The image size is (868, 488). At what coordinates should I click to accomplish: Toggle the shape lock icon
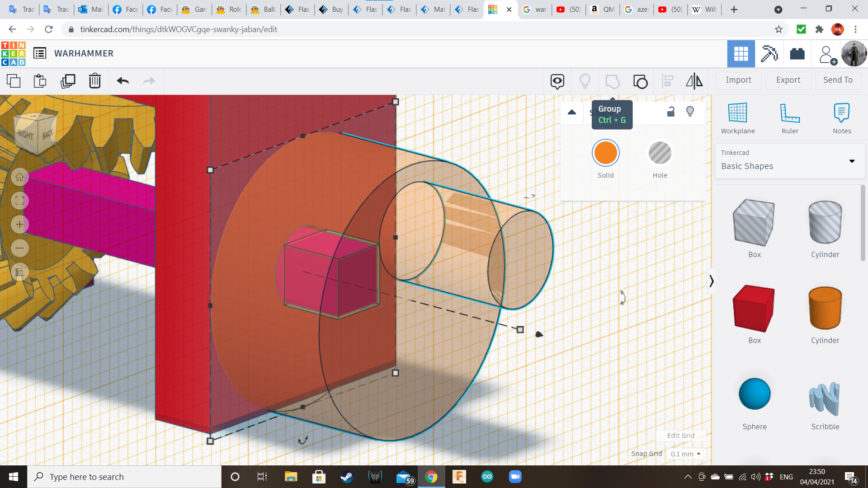(671, 112)
